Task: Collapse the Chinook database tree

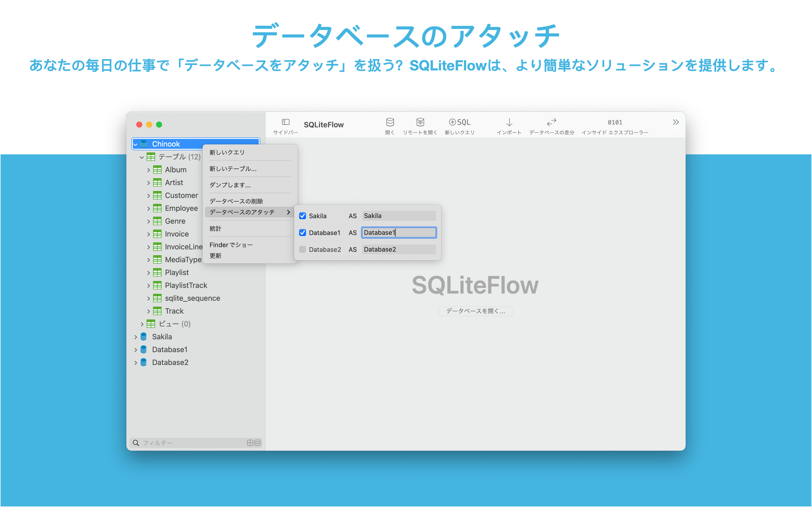Action: click(x=136, y=144)
